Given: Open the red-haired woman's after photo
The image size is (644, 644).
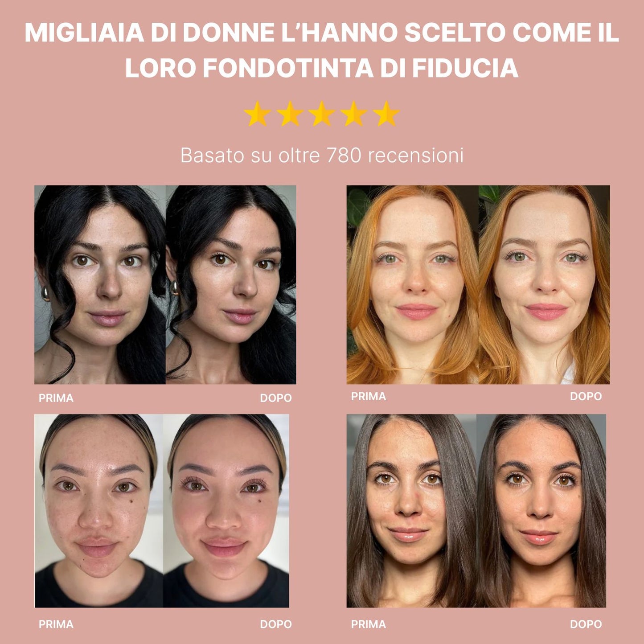Looking at the screenshot, I should (x=544, y=285).
